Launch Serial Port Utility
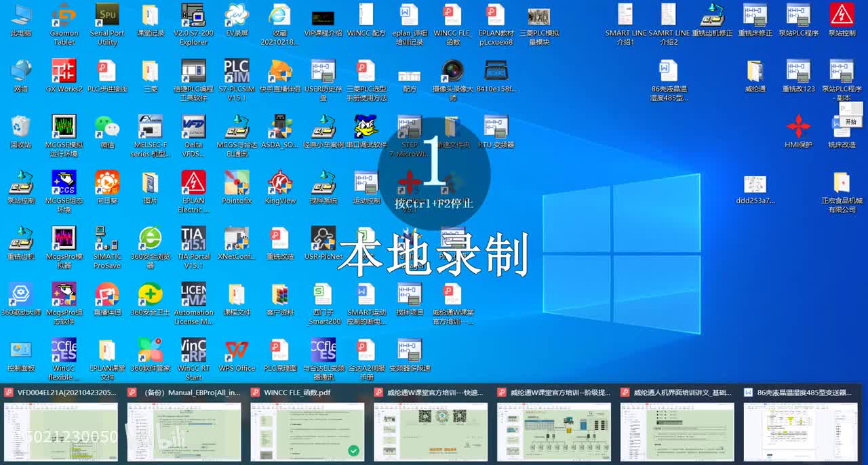This screenshot has height=465, width=868. coord(107,24)
